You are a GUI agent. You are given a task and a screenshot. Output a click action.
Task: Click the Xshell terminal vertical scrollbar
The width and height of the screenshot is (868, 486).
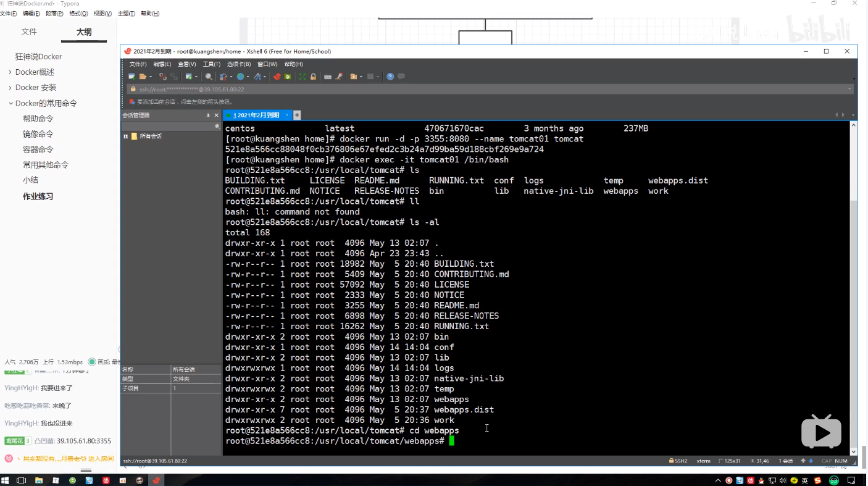854,288
